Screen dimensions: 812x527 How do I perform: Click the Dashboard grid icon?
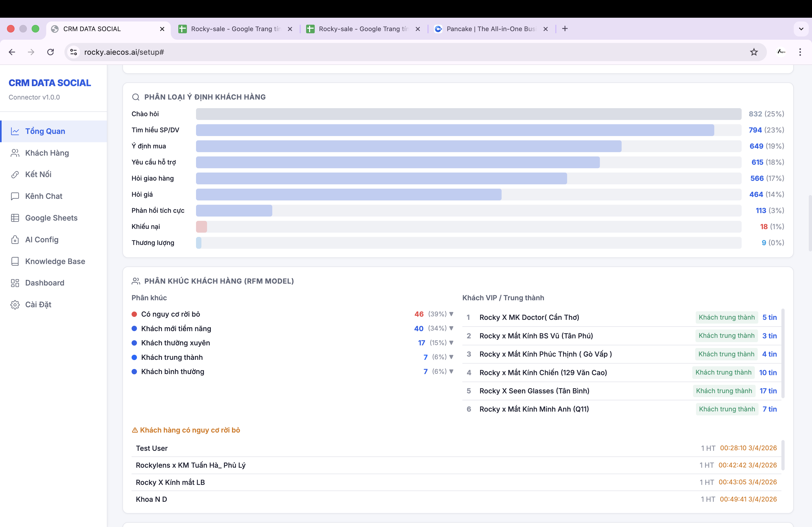pyautogui.click(x=15, y=283)
